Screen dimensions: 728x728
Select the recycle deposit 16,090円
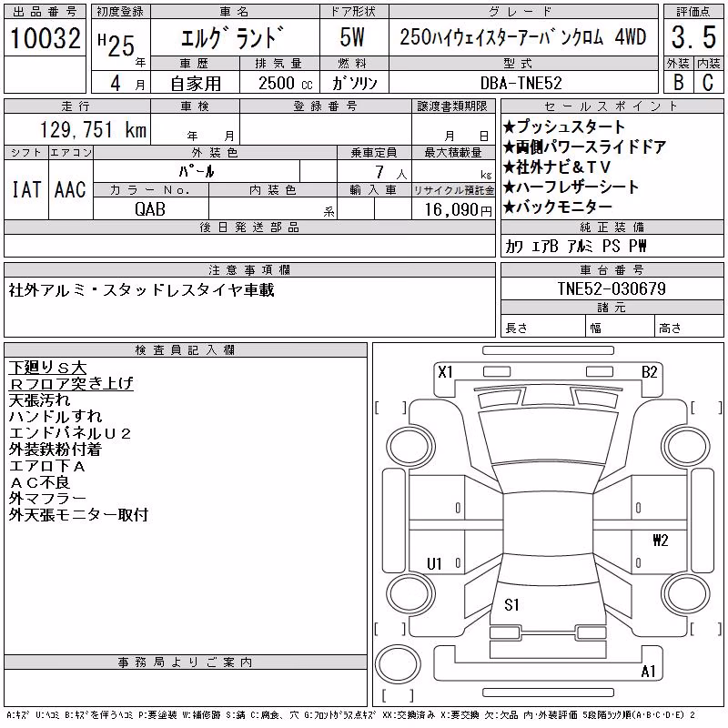pyautogui.click(x=458, y=210)
